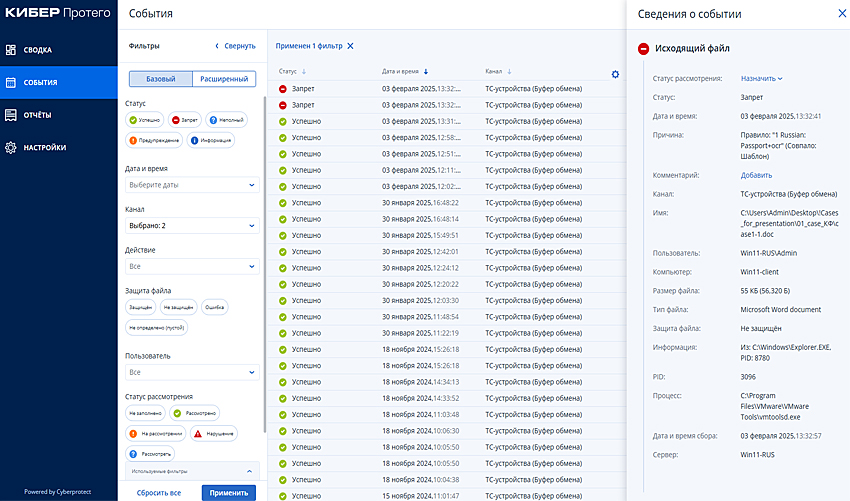
Task: Toggle the Предупреждение status filter chip
Action: click(154, 140)
